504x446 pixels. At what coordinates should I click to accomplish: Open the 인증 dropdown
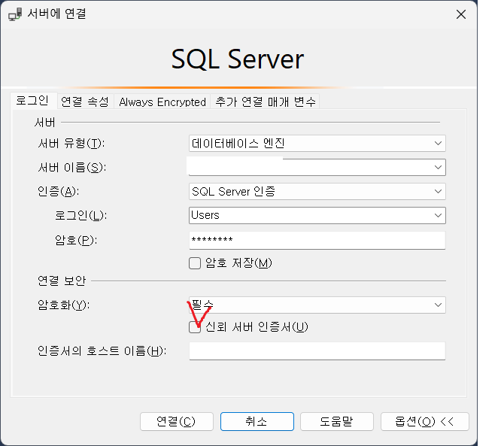click(x=317, y=192)
